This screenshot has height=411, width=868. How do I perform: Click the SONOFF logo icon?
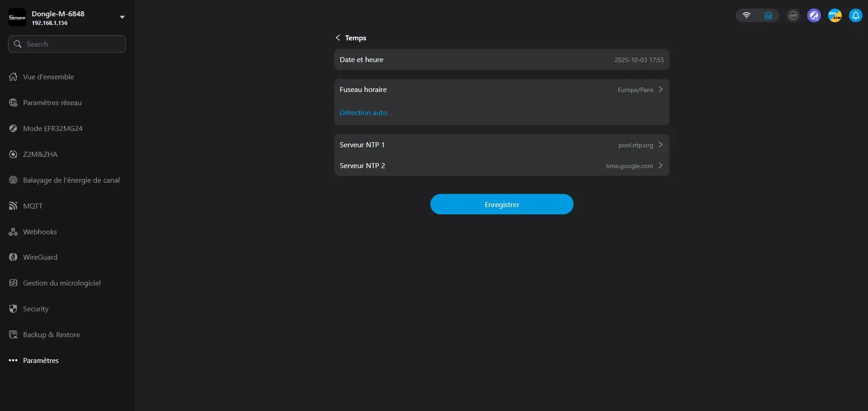17,18
